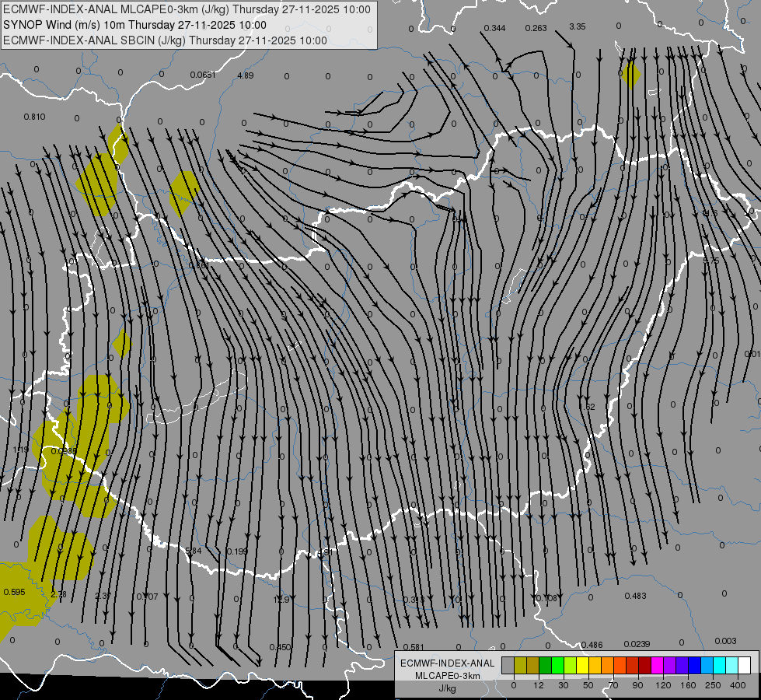Image resolution: width=761 pixels, height=700 pixels.
Task: Click the map value 0.486
Action: coord(592,645)
